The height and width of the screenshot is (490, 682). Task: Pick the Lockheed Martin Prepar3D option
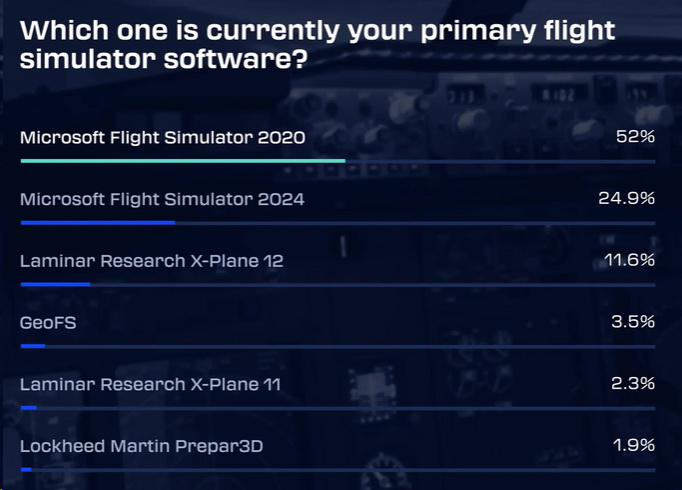(x=142, y=446)
